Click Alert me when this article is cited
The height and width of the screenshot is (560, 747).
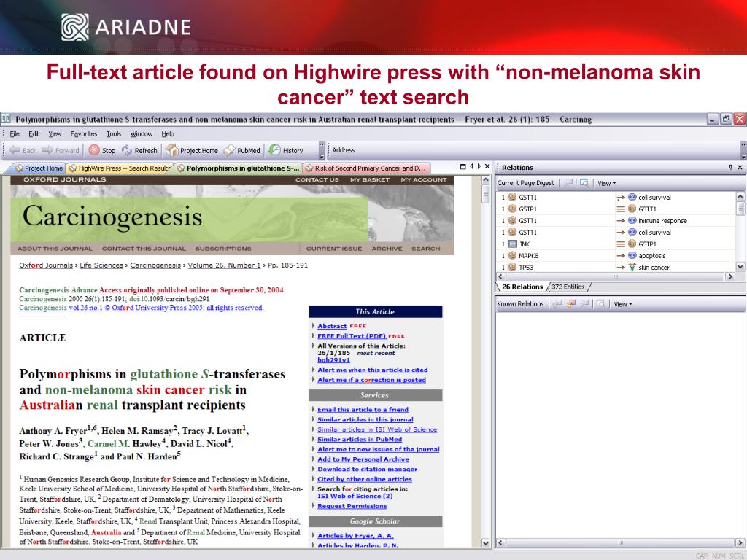[x=373, y=370]
